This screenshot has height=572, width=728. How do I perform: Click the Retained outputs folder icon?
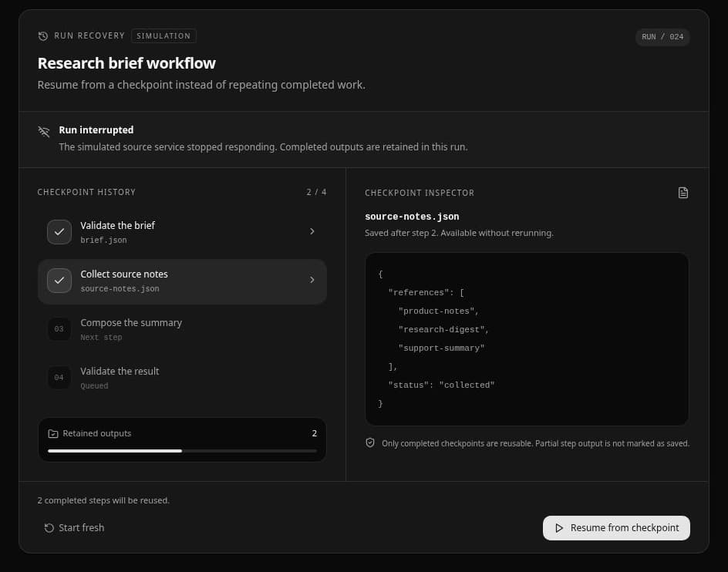[x=53, y=434]
